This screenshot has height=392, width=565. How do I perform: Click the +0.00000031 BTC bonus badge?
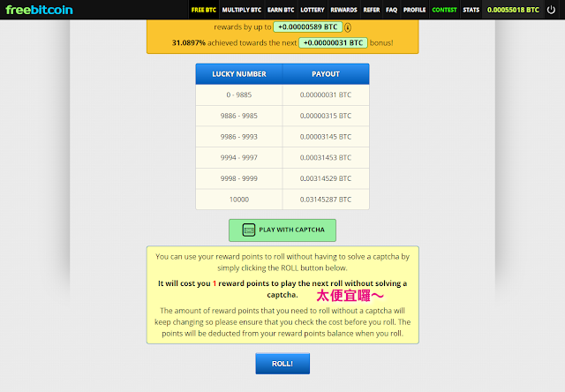pos(333,43)
